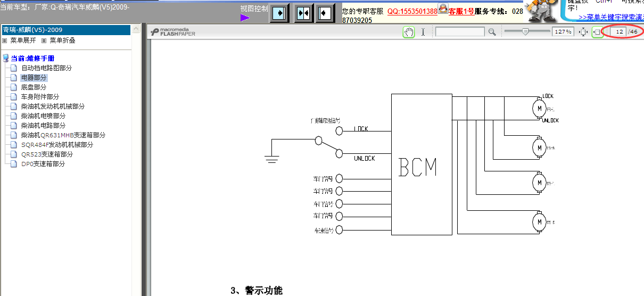Click the 3、警示功能 heading in the document
Viewport: 644px width, 296px height.
(x=257, y=290)
